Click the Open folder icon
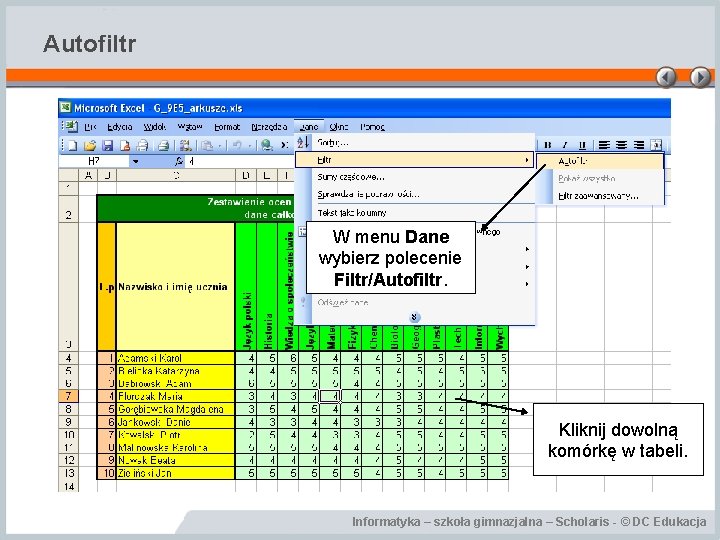720x540 pixels. click(x=90, y=146)
